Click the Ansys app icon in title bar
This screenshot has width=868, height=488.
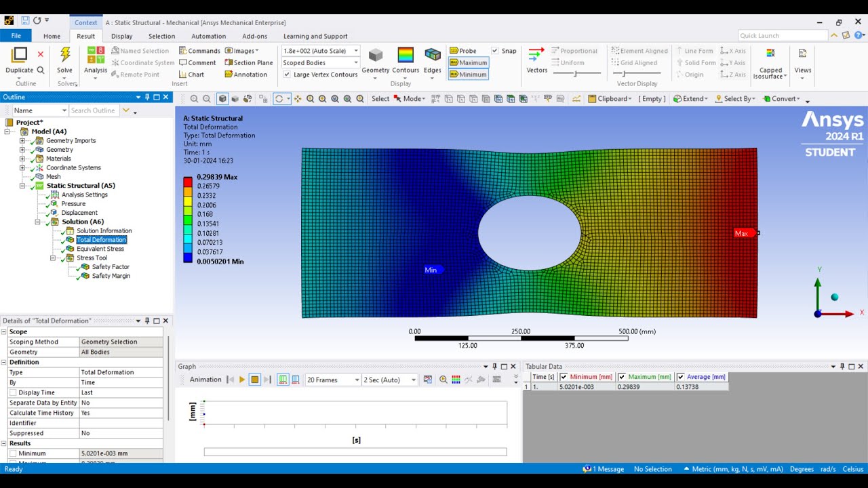[x=9, y=22]
